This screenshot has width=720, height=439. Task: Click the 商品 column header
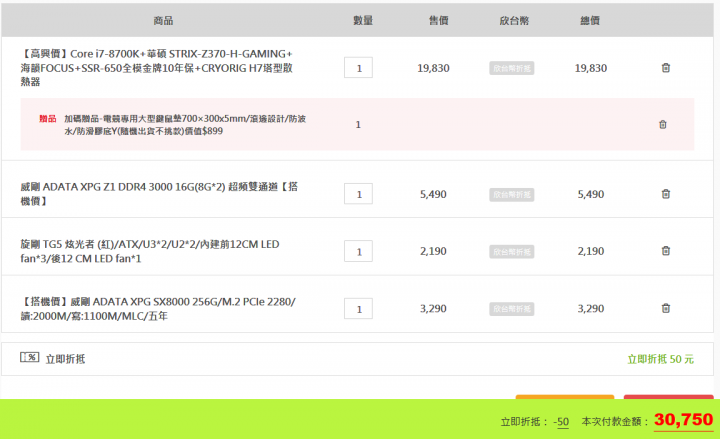(x=163, y=20)
